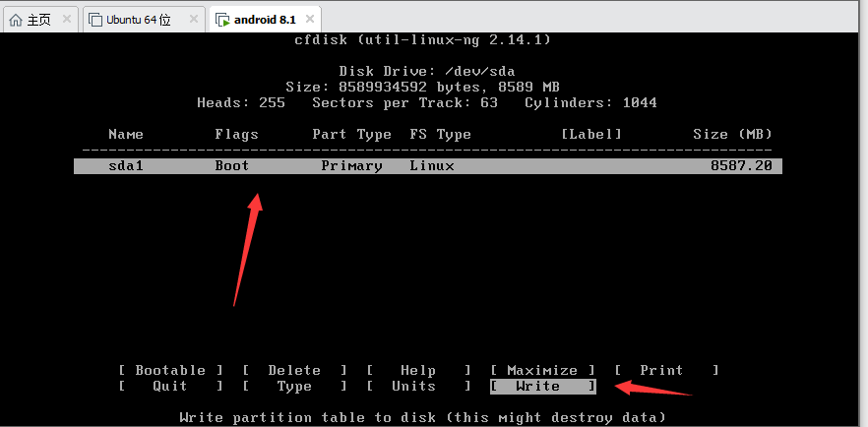The width and height of the screenshot is (868, 427).
Task: Select the Quit menu option
Action: tap(170, 386)
